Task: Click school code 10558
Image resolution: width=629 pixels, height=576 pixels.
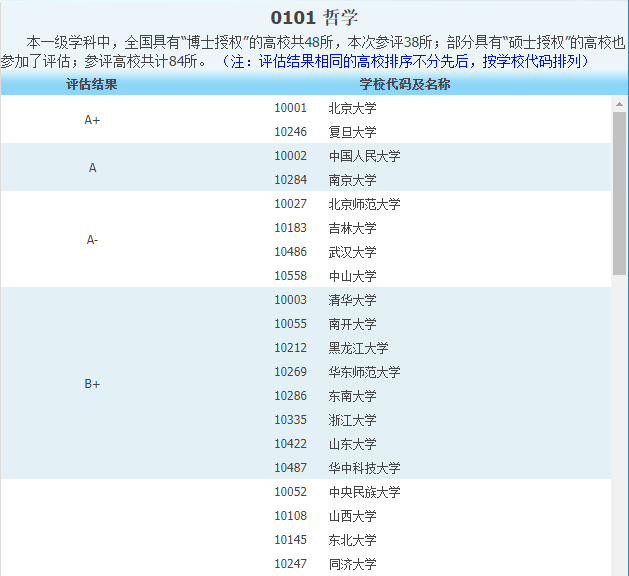Action: pyautogui.click(x=290, y=276)
